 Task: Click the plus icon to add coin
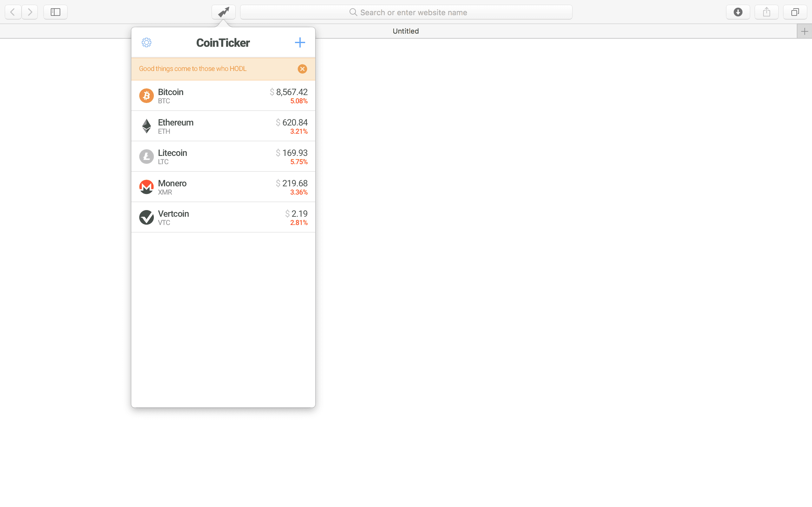point(300,42)
